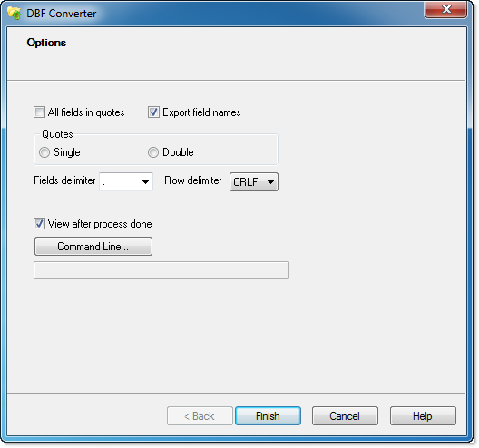Screen dimensions: 479x448
Task: Click the Options heading text
Action: click(x=46, y=43)
